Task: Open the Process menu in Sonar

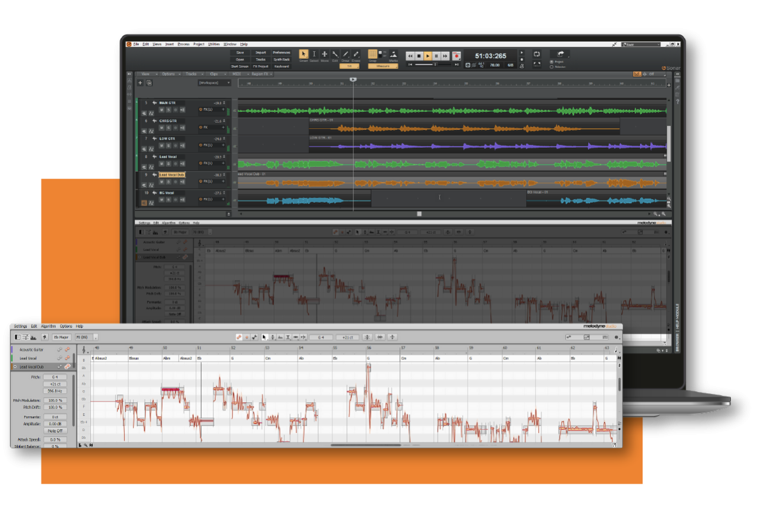Action: pos(184,44)
